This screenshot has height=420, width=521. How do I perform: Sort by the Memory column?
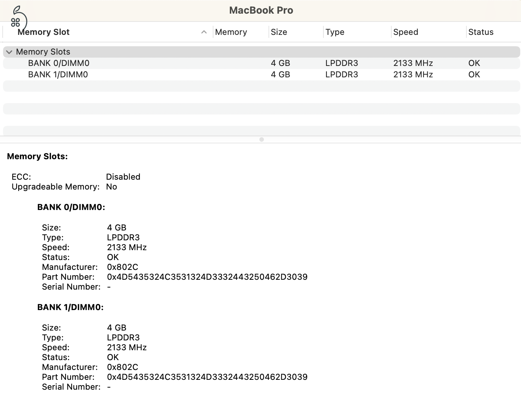(x=231, y=32)
